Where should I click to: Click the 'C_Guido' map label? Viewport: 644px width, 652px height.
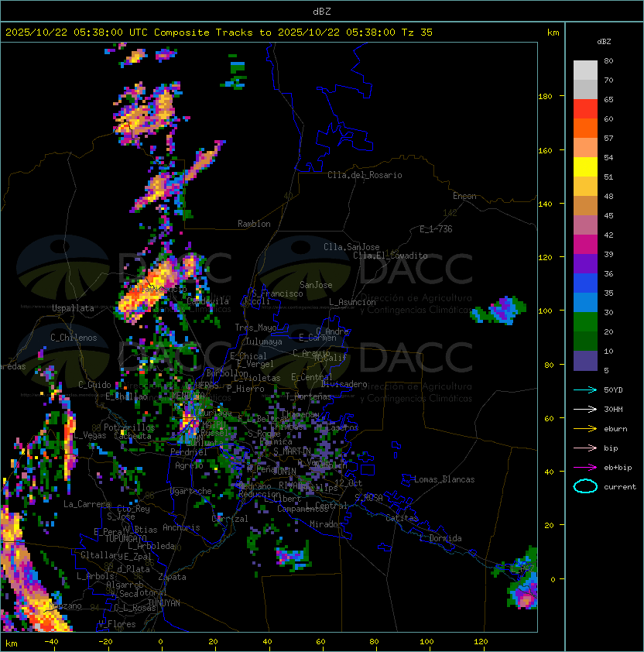pyautogui.click(x=94, y=385)
